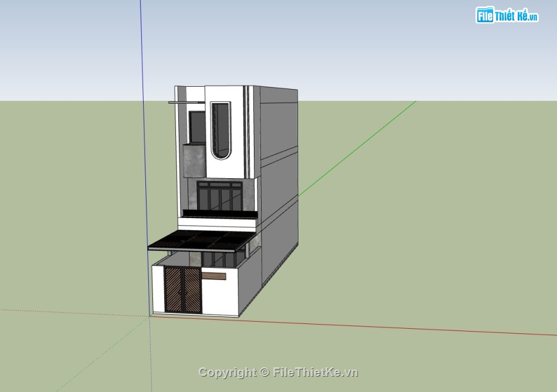Image resolution: width=557 pixels, height=392 pixels.
Task: Click the gray side wall of the house
Action: 279,185
